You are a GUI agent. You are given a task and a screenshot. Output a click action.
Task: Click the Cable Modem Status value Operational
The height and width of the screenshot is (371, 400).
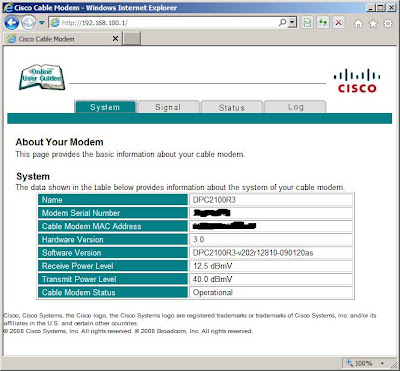(x=213, y=292)
